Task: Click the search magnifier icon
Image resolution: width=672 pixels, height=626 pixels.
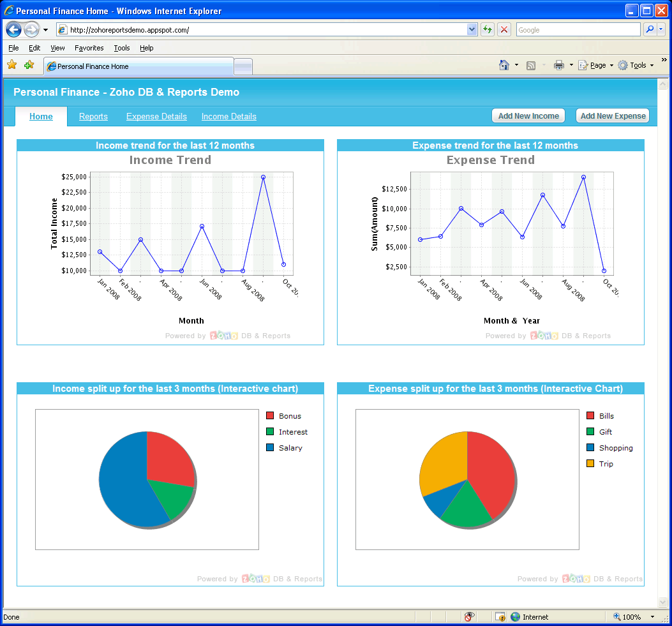Action: pos(650,29)
